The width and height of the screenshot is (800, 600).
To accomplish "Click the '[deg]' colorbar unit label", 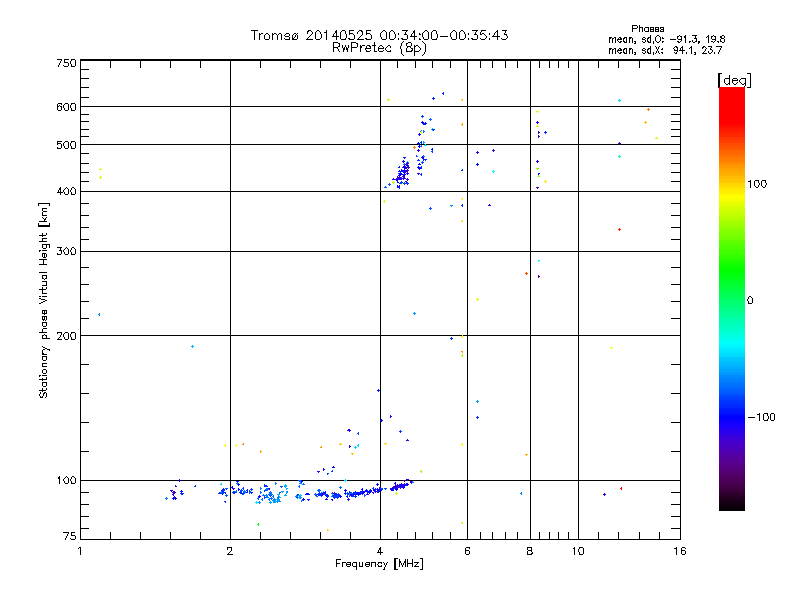I will pos(734,80).
